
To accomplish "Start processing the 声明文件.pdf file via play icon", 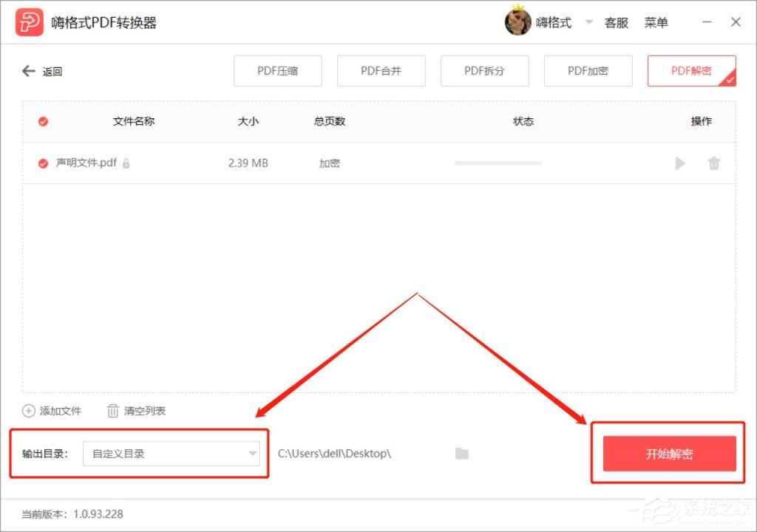I will (x=679, y=163).
